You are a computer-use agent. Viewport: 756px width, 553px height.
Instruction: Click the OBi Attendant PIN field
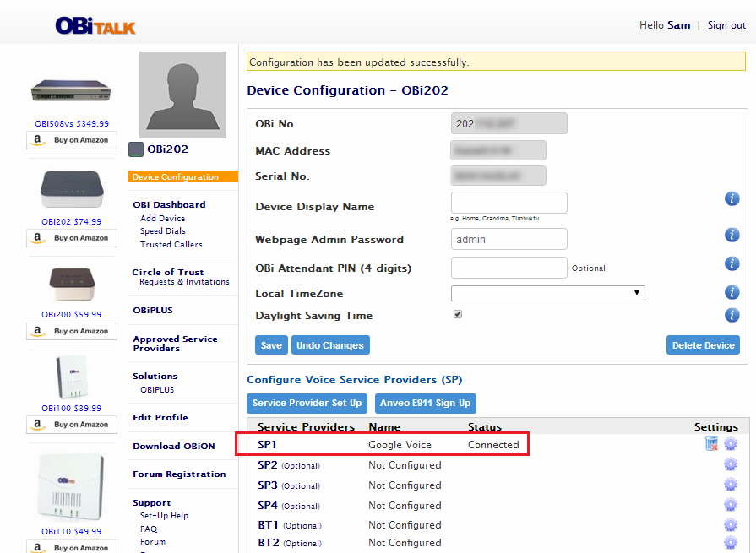[509, 268]
